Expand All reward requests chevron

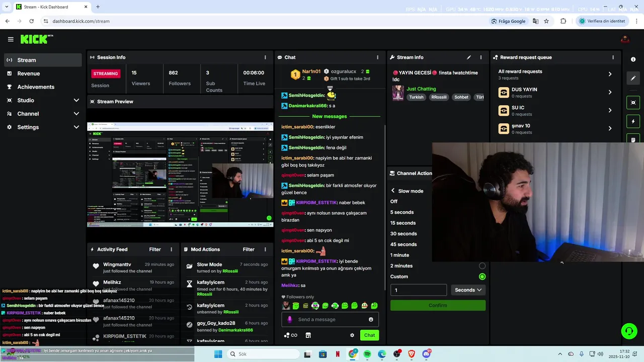pyautogui.click(x=610, y=74)
